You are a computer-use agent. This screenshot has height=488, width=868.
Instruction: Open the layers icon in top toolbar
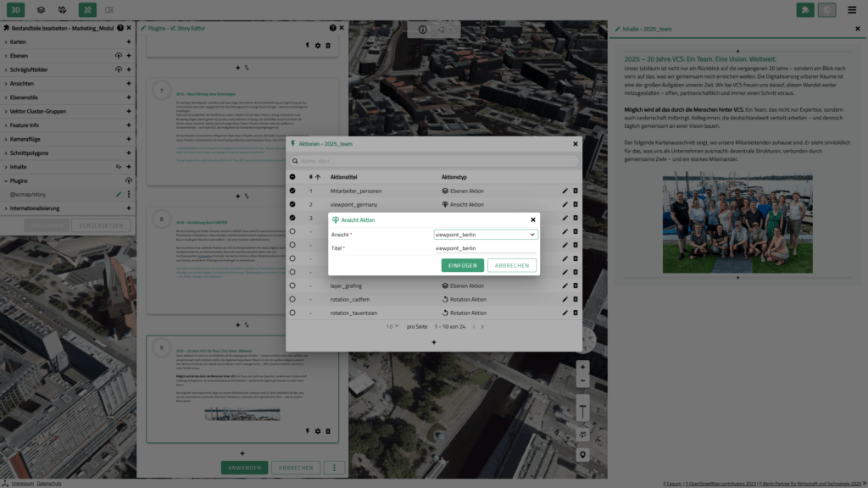41,10
